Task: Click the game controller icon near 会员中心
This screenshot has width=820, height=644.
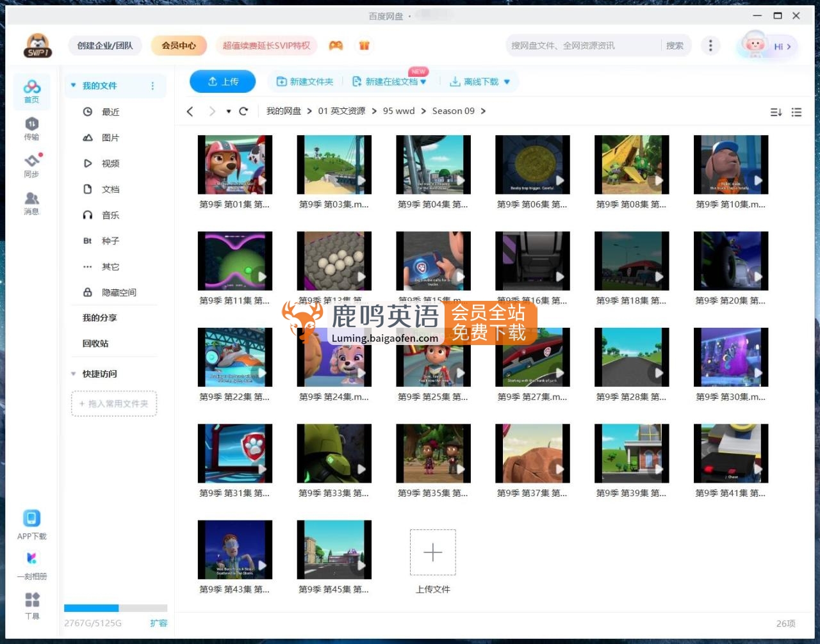Action: [336, 45]
